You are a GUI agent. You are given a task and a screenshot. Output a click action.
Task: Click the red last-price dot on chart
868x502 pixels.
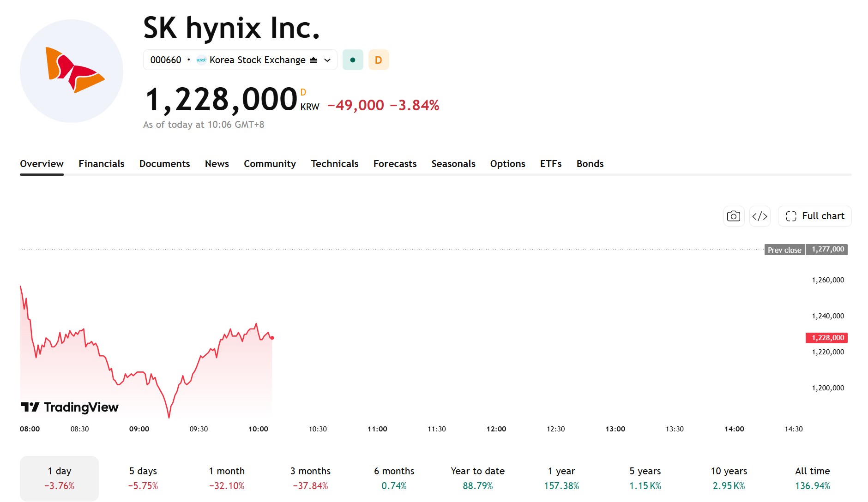point(272,338)
